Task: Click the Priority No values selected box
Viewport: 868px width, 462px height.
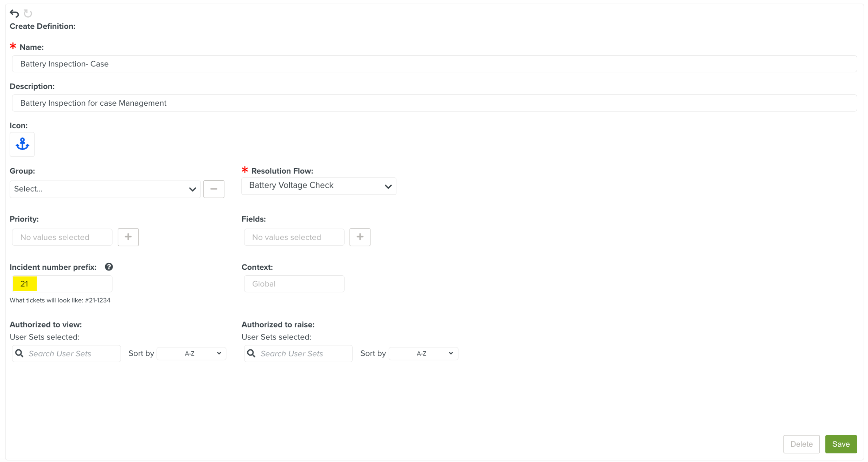Action: tap(62, 237)
